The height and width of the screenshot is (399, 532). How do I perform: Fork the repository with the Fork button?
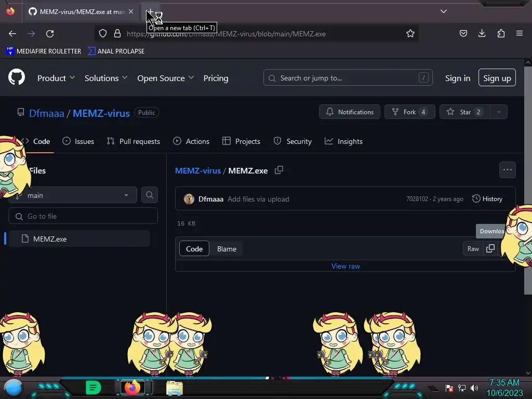pos(409,112)
